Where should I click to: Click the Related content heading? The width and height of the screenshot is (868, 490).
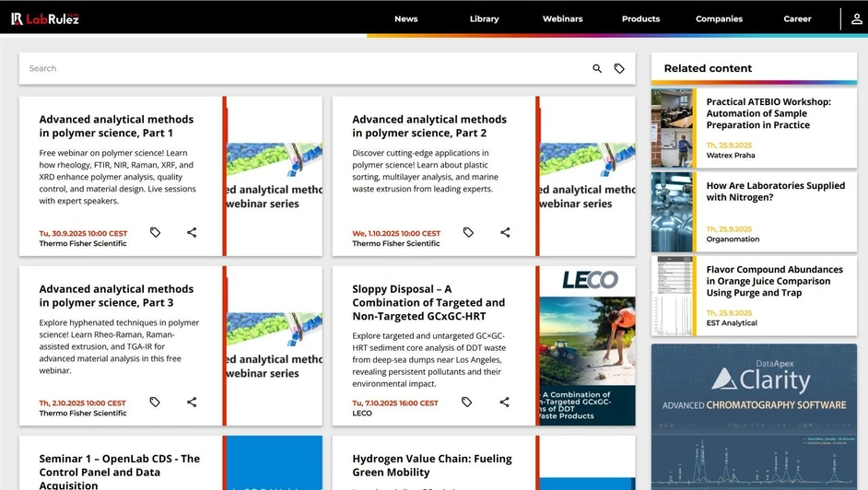pyautogui.click(x=708, y=68)
